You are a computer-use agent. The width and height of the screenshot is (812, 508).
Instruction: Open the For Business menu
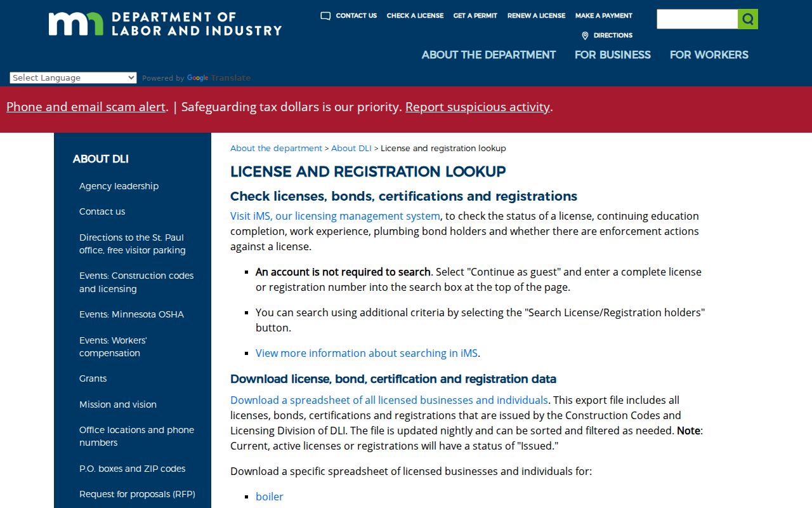(x=613, y=55)
